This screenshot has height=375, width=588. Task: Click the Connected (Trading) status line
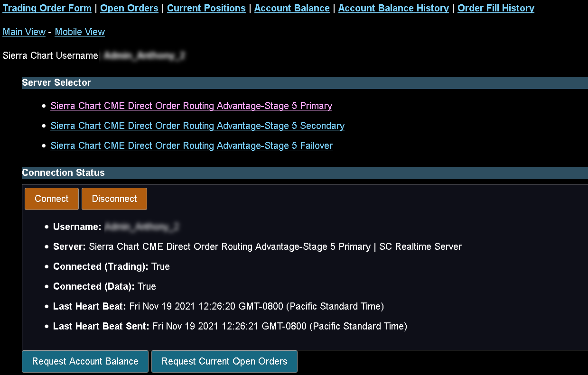click(112, 266)
